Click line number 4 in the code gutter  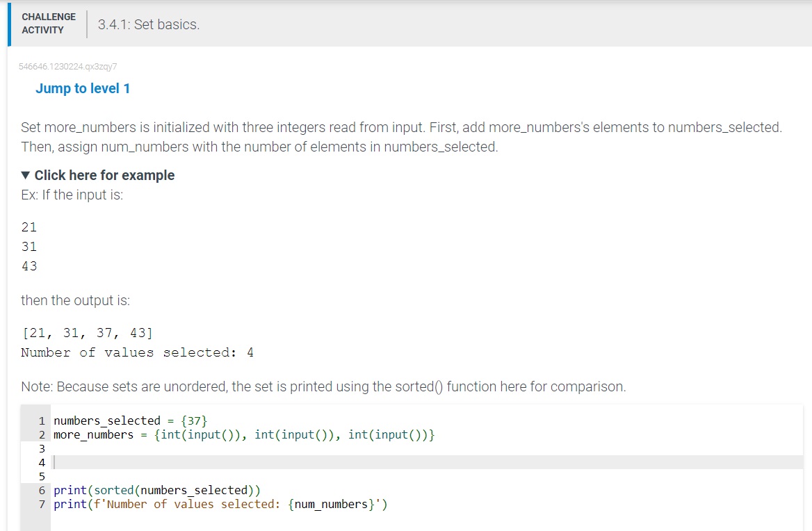pos(42,462)
